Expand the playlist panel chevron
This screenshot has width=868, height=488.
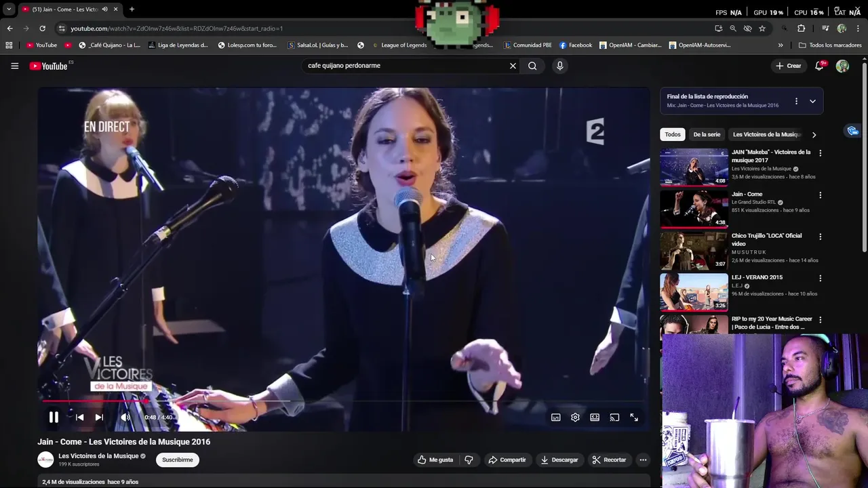point(812,101)
